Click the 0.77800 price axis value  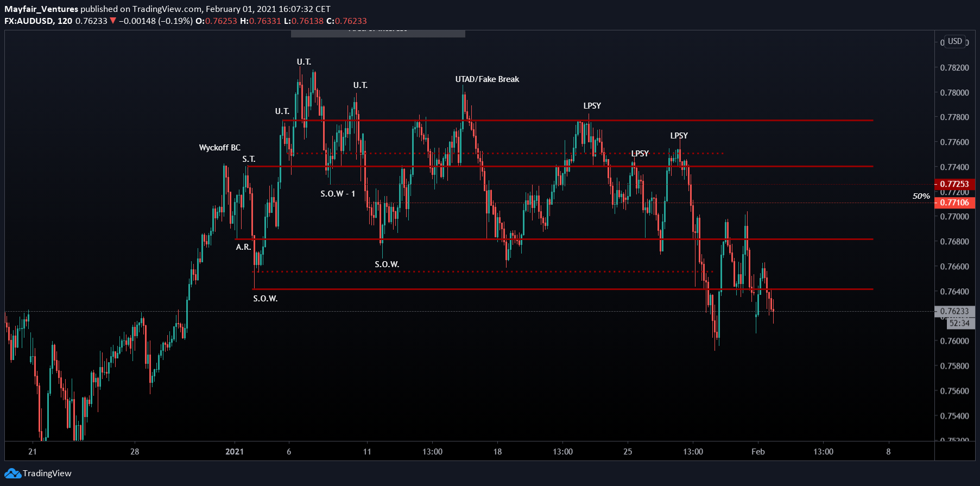pos(954,117)
